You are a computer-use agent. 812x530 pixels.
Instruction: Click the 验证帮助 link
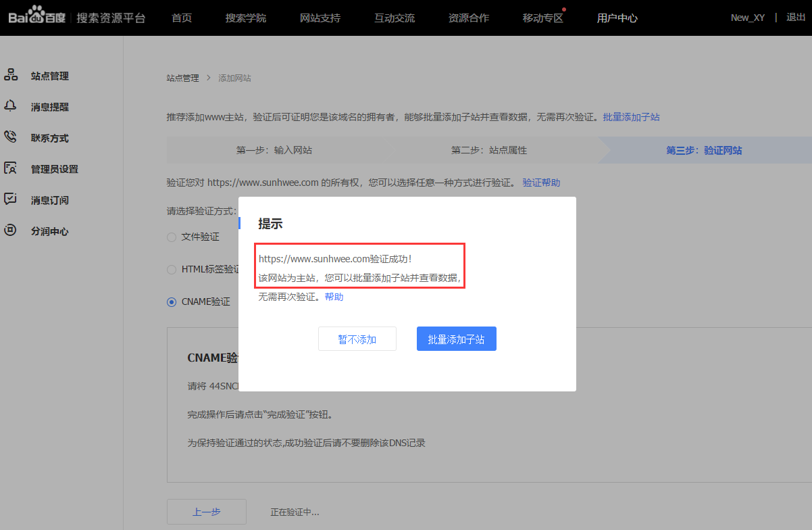click(541, 183)
